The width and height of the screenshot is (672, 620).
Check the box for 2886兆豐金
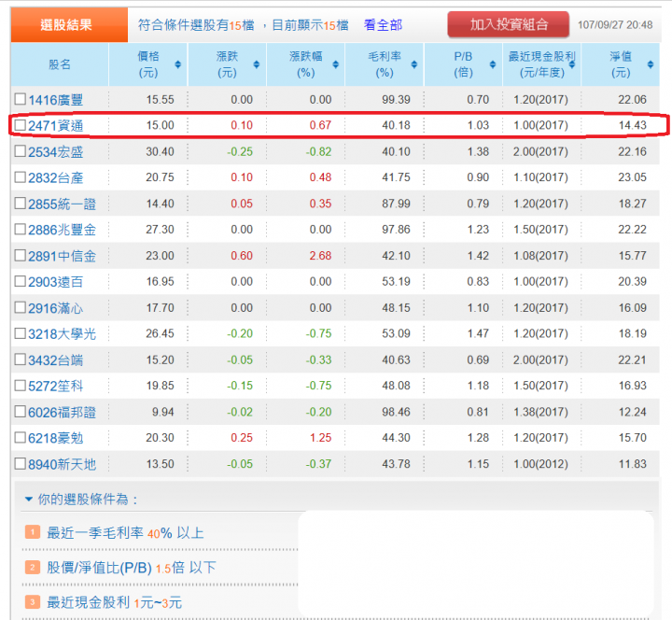click(21, 229)
